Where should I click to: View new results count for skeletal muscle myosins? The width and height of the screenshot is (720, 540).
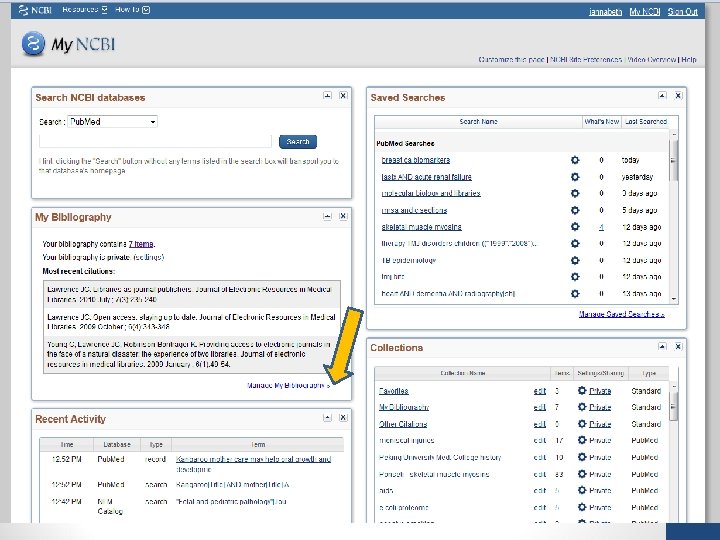[x=601, y=227]
